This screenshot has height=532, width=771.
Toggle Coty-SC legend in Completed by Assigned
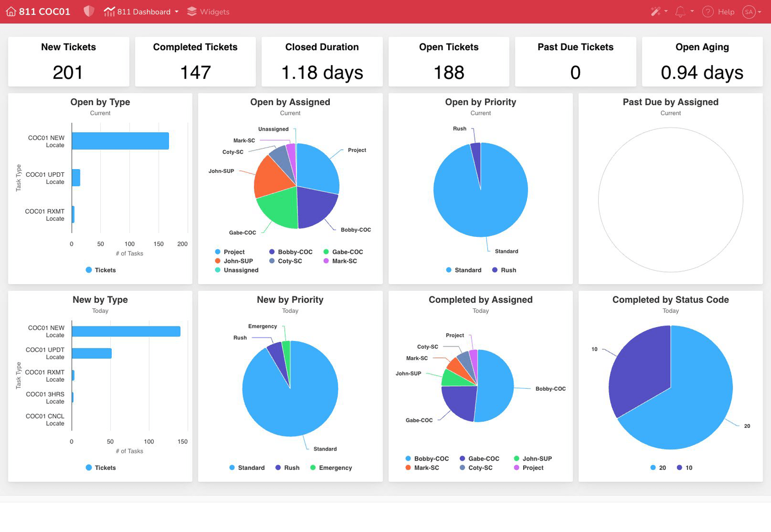pos(476,468)
